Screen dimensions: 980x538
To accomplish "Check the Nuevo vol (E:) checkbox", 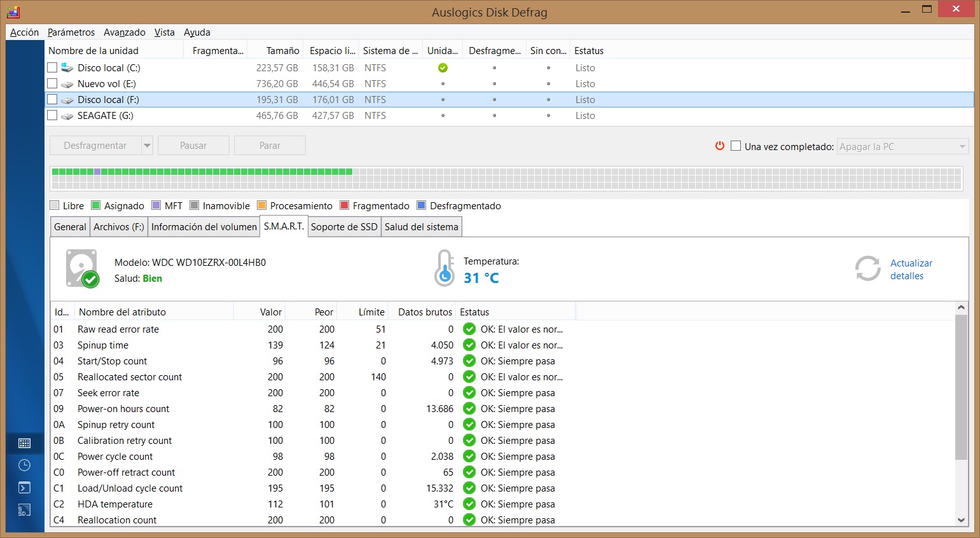I will (52, 83).
